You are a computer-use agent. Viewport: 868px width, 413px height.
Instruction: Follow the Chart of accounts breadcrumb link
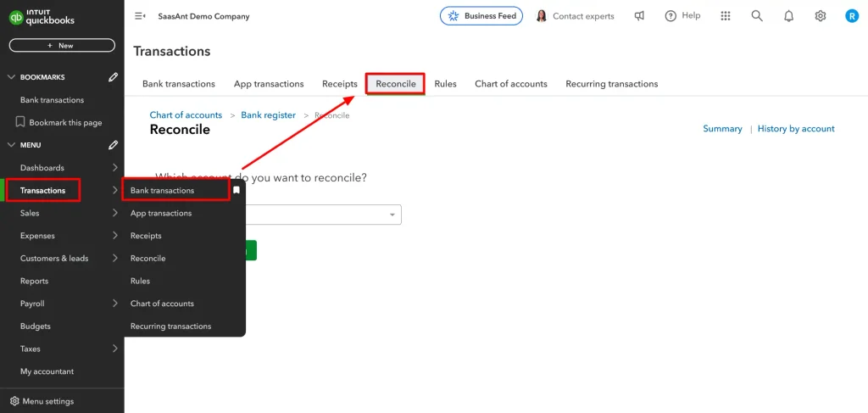coord(186,115)
